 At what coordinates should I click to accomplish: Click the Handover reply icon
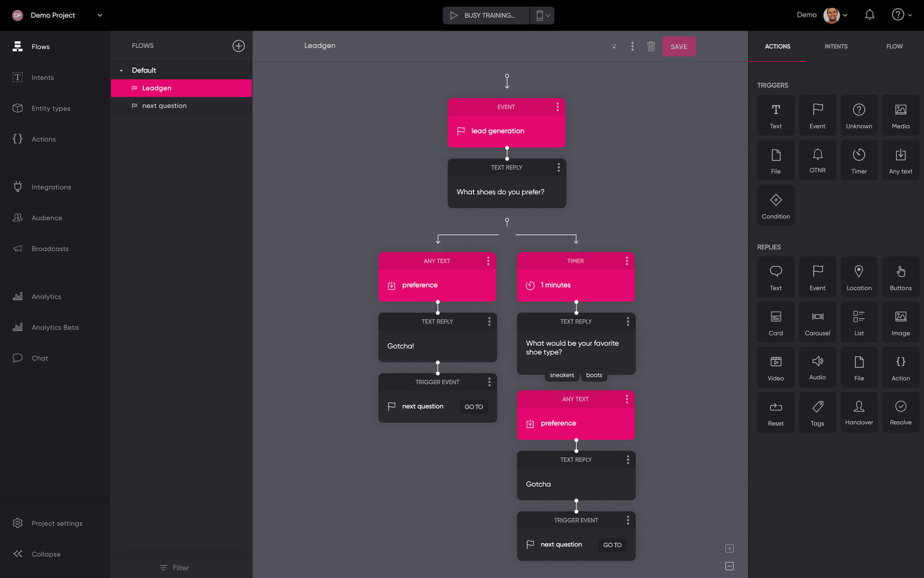(x=859, y=412)
